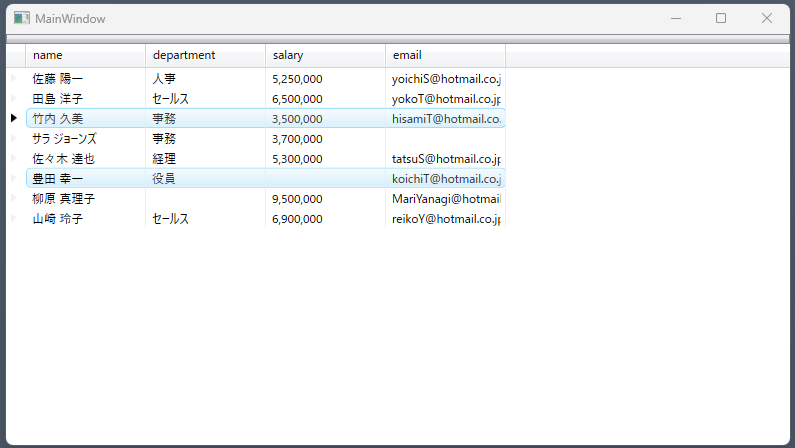Select the salary cell 9,500,000
The height and width of the screenshot is (448, 795).
click(x=326, y=198)
